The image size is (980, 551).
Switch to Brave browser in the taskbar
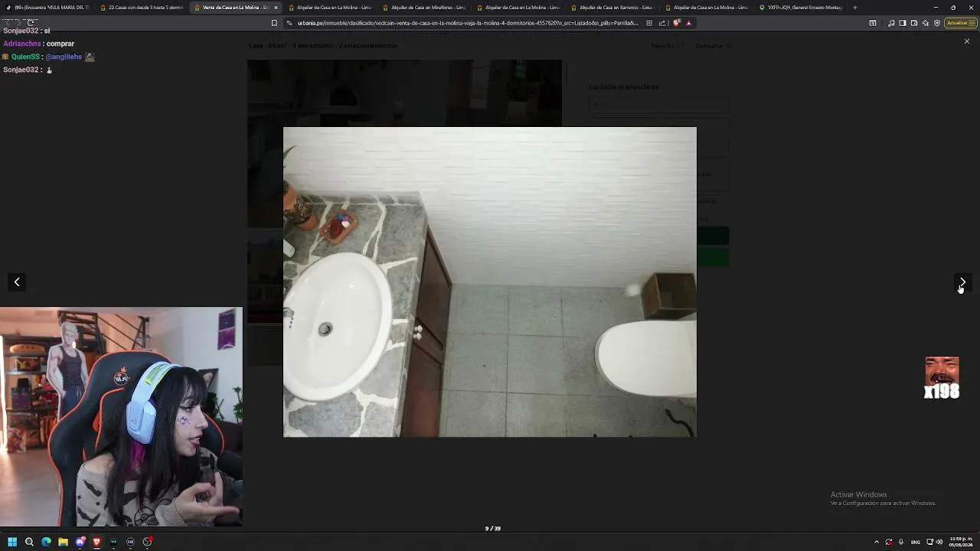96,542
